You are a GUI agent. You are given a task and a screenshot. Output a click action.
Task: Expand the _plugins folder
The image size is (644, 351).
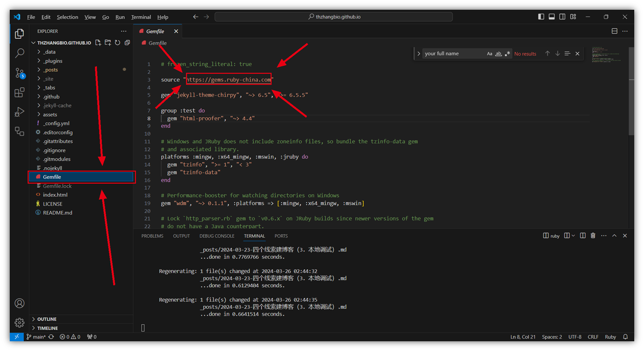(81, 61)
